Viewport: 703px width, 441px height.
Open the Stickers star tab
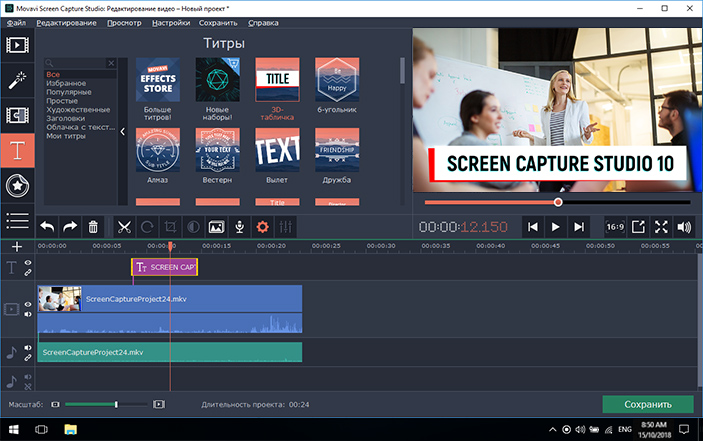pyautogui.click(x=17, y=185)
